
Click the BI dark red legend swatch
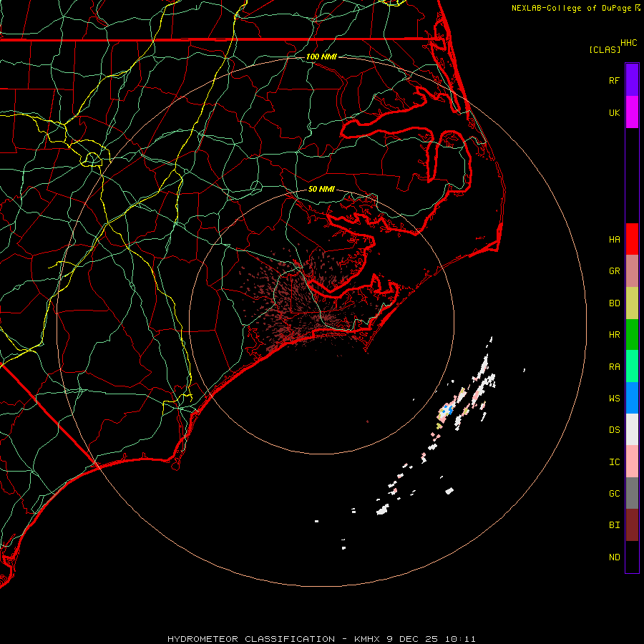632,525
